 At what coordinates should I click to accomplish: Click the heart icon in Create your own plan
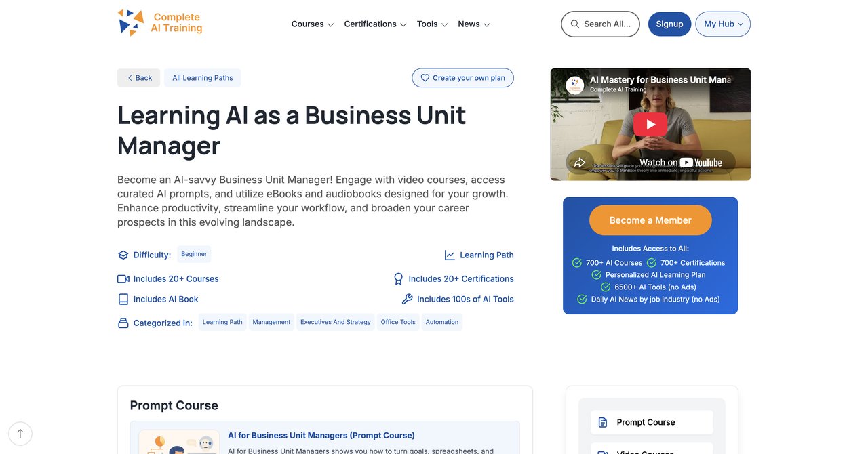425,78
